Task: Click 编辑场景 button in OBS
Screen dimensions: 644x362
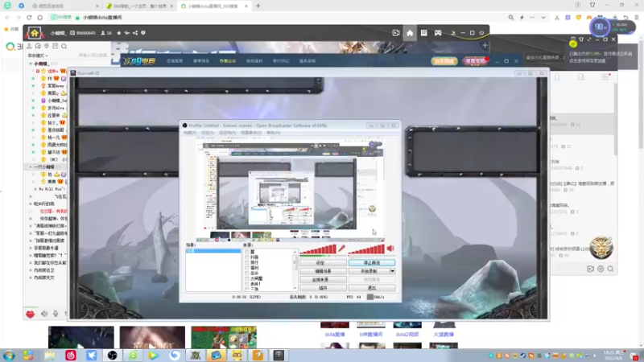Action: point(323,271)
